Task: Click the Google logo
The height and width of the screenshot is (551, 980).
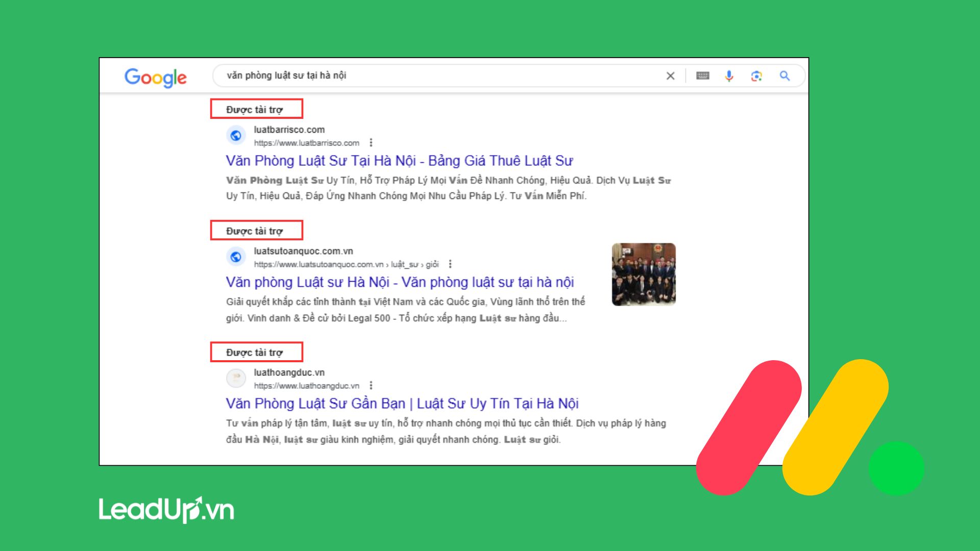Action: (156, 77)
